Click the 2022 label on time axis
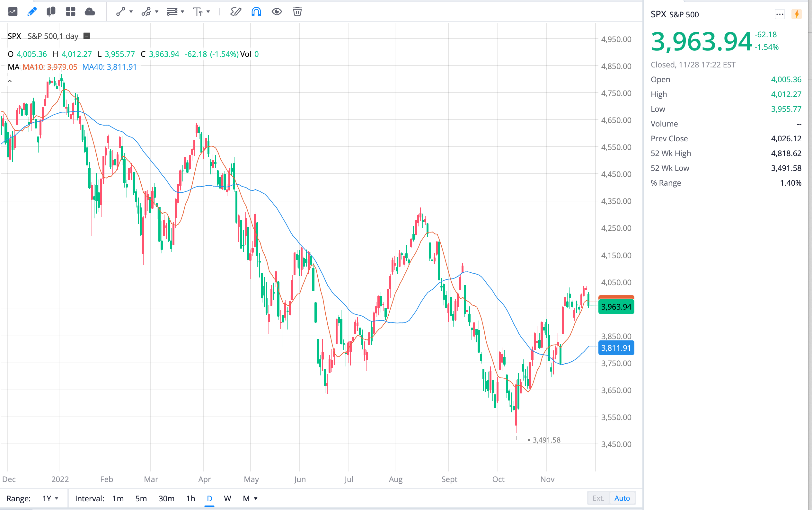 click(x=60, y=479)
